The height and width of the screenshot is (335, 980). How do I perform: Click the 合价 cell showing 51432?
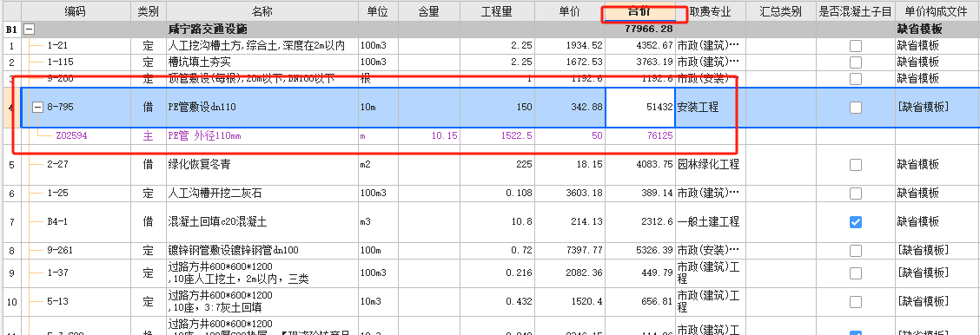tap(640, 108)
